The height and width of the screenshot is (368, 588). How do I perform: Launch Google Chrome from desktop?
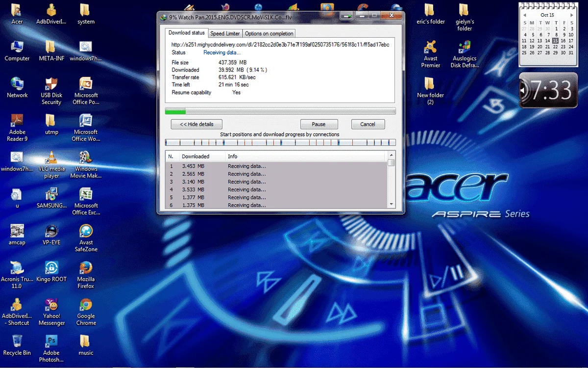86,312
